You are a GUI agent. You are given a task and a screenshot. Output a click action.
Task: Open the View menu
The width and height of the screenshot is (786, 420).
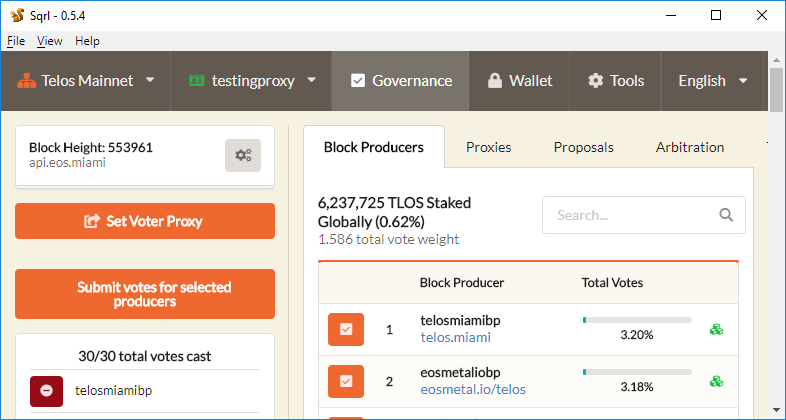[x=50, y=41]
